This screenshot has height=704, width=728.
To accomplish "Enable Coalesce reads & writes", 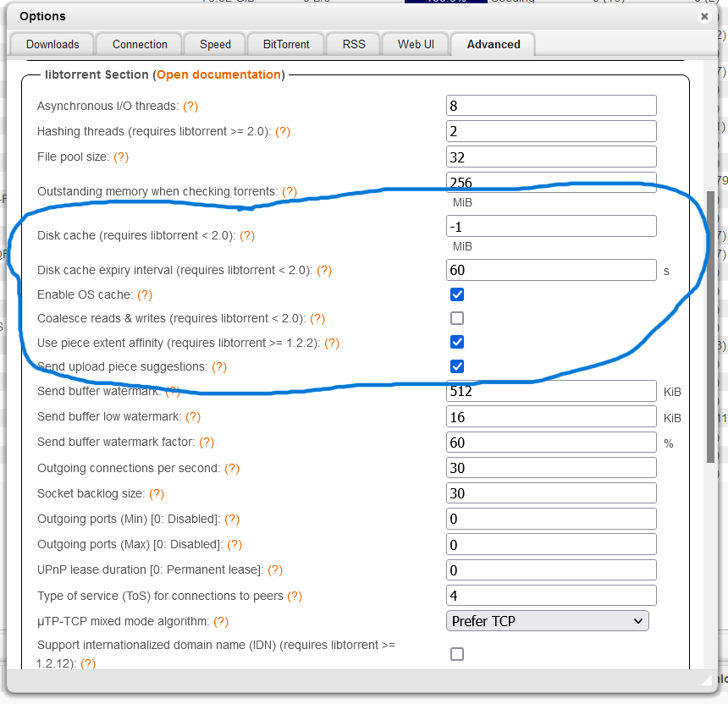I will click(x=457, y=318).
